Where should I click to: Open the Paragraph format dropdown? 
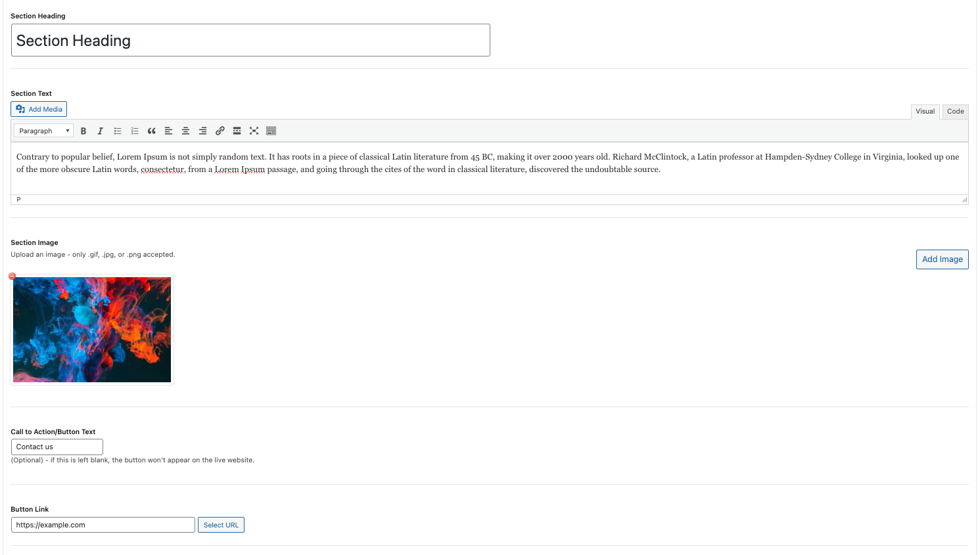coord(43,131)
